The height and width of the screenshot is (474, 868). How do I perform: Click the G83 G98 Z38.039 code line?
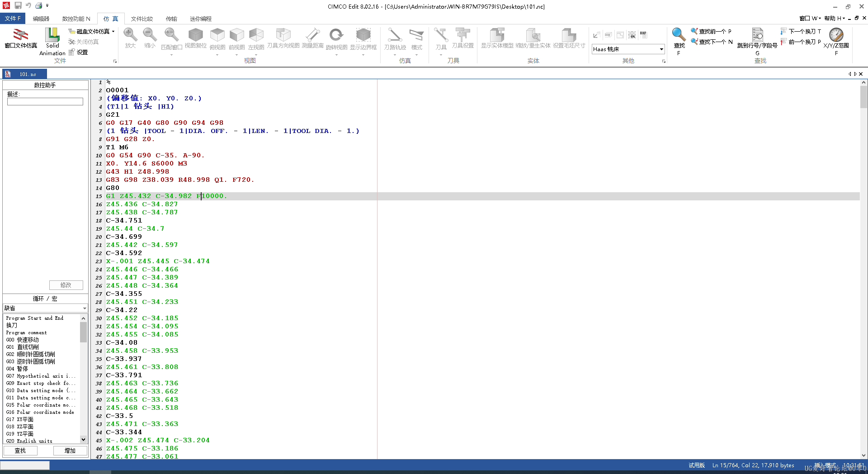tap(180, 180)
